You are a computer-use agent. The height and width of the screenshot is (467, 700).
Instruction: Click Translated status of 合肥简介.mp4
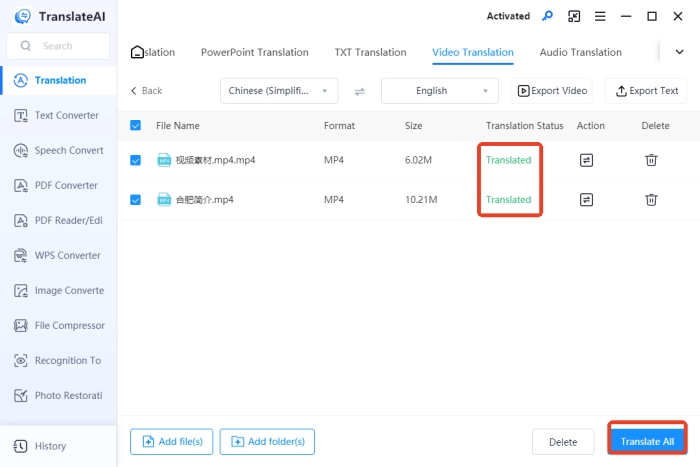pos(508,200)
